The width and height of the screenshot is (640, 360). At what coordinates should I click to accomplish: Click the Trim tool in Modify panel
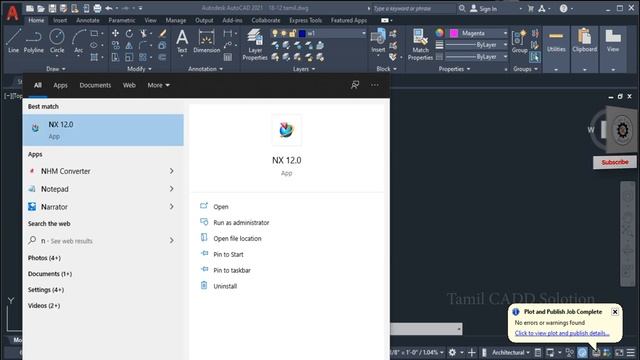[143, 33]
